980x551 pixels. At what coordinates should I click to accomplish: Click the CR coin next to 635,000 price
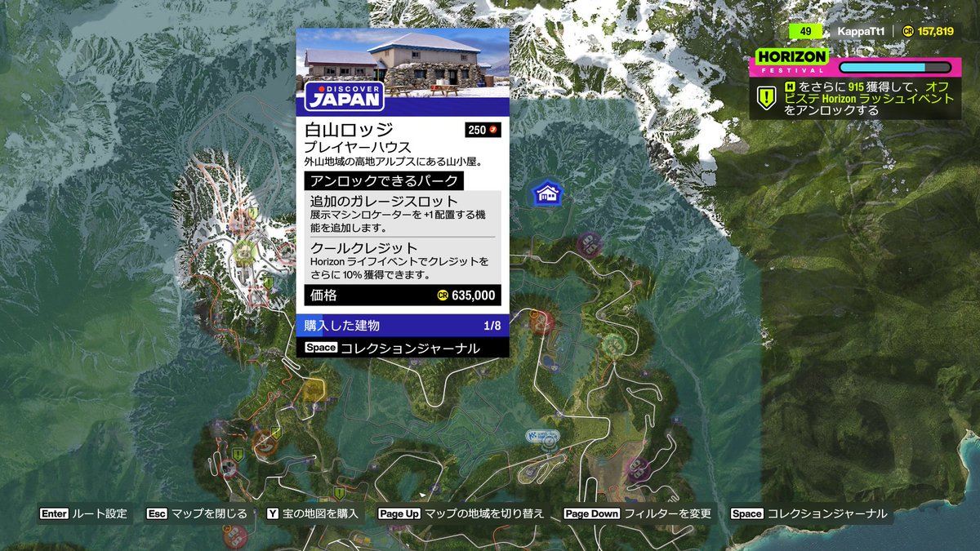(x=443, y=295)
